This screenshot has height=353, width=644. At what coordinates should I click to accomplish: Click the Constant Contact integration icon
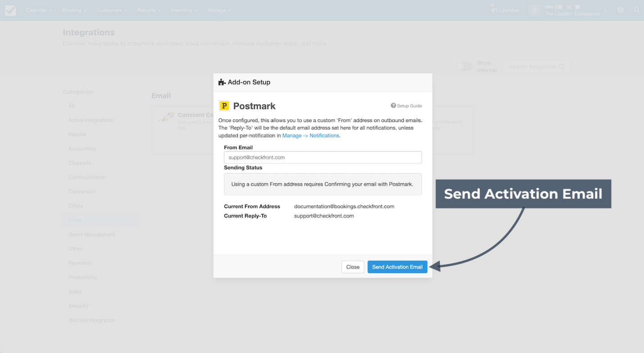click(167, 118)
